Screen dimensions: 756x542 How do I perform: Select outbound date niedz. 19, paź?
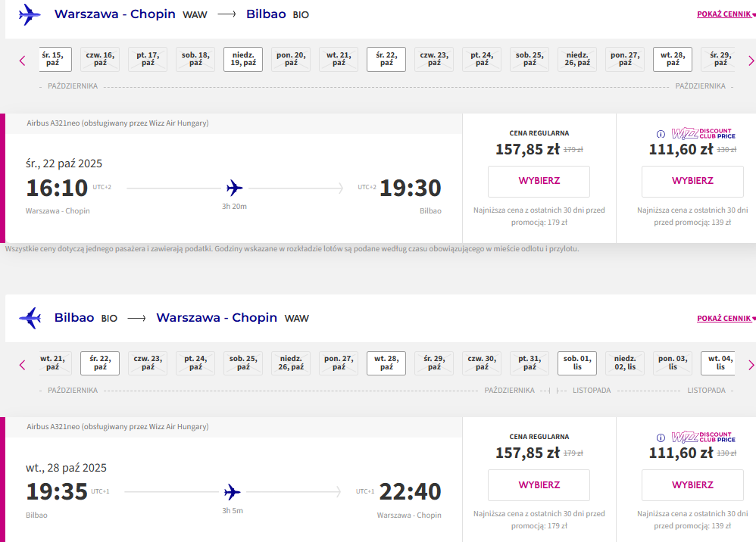pos(243,59)
